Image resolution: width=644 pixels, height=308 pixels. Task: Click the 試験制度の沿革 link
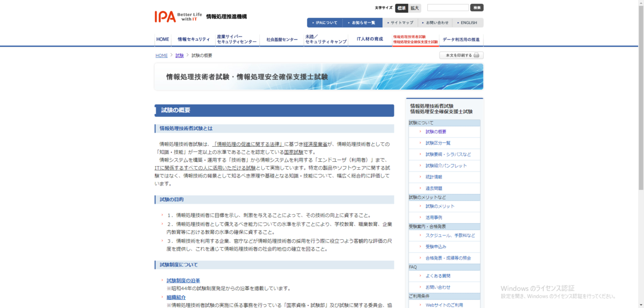pyautogui.click(x=183, y=281)
